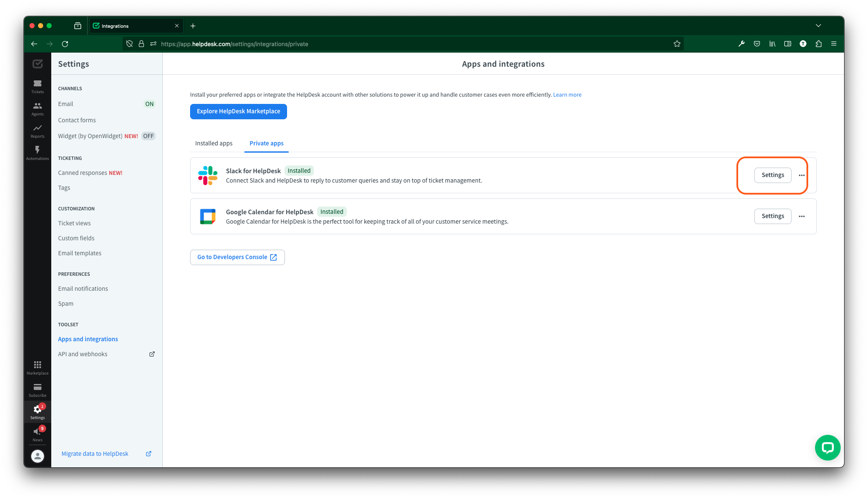Open the browser library icon
This screenshot has height=499, width=868.
(x=772, y=44)
